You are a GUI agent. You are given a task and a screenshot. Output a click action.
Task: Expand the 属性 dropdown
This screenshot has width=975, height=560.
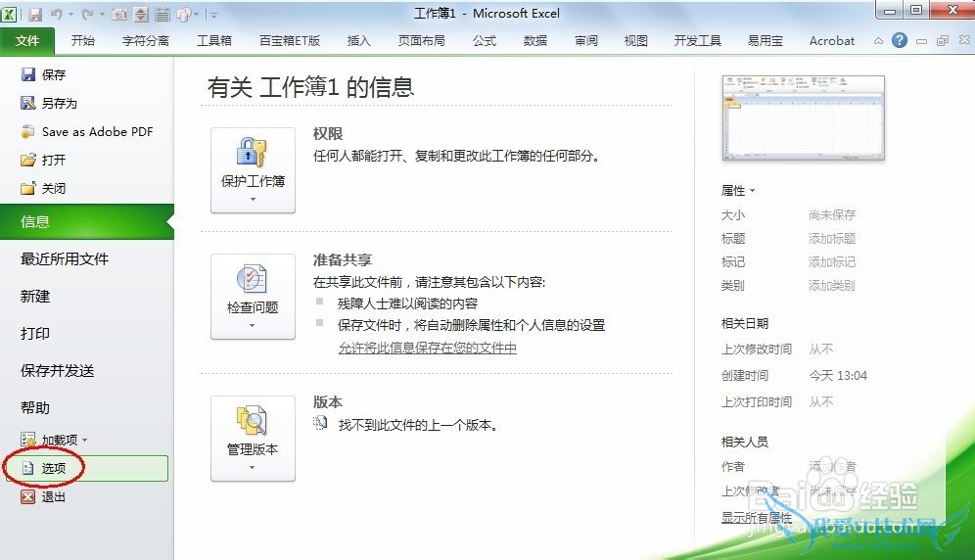738,190
